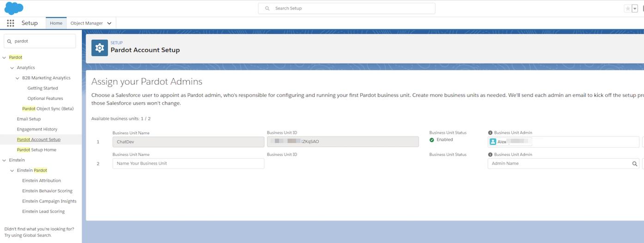Select B2B Marketing Analytics tree item
Screen dimensions: 644x243
(46, 78)
